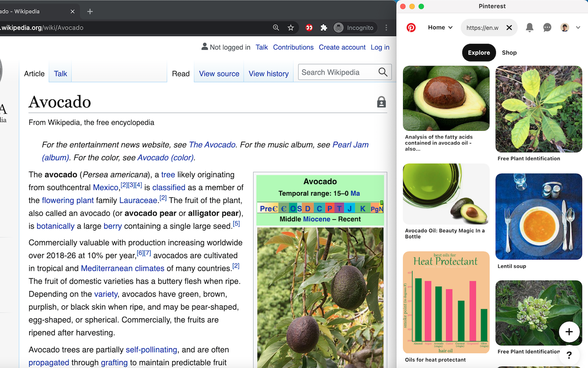The width and height of the screenshot is (588, 368).
Task: Open the berry link
Action: click(x=113, y=226)
